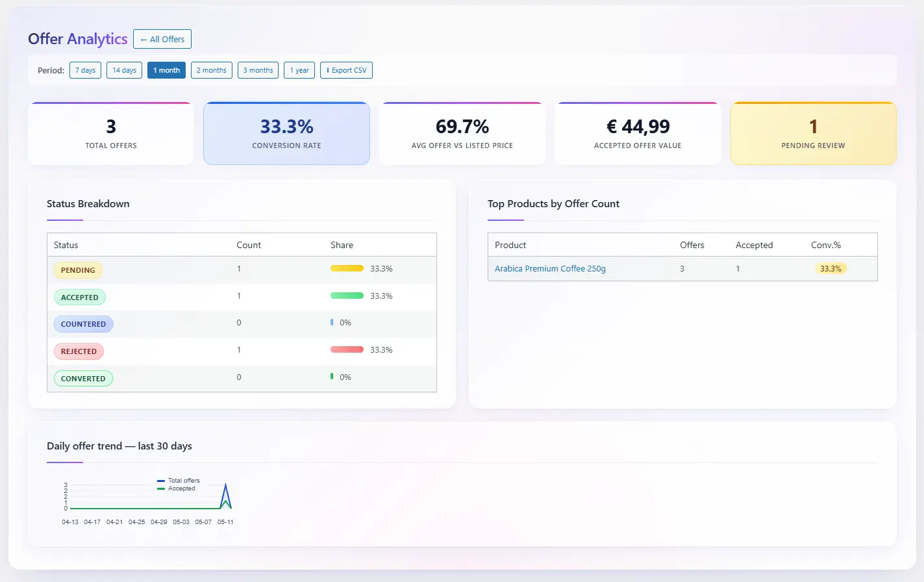This screenshot has width=924, height=582.
Task: Click the Accepted column header in products table
Action: point(754,245)
